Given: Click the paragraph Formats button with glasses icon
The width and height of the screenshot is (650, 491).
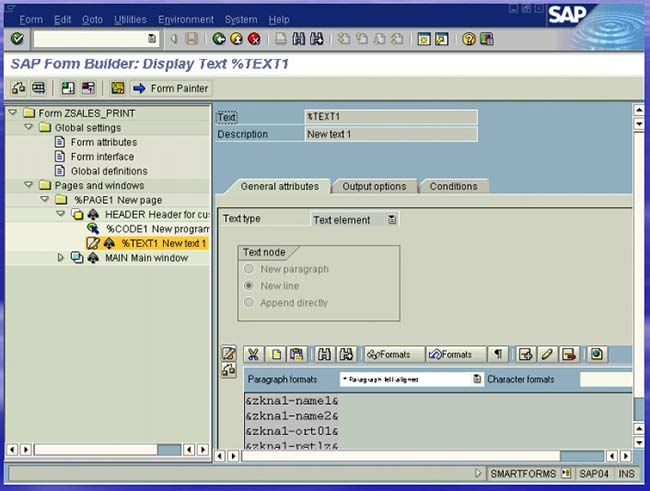Looking at the screenshot, I should (x=394, y=355).
